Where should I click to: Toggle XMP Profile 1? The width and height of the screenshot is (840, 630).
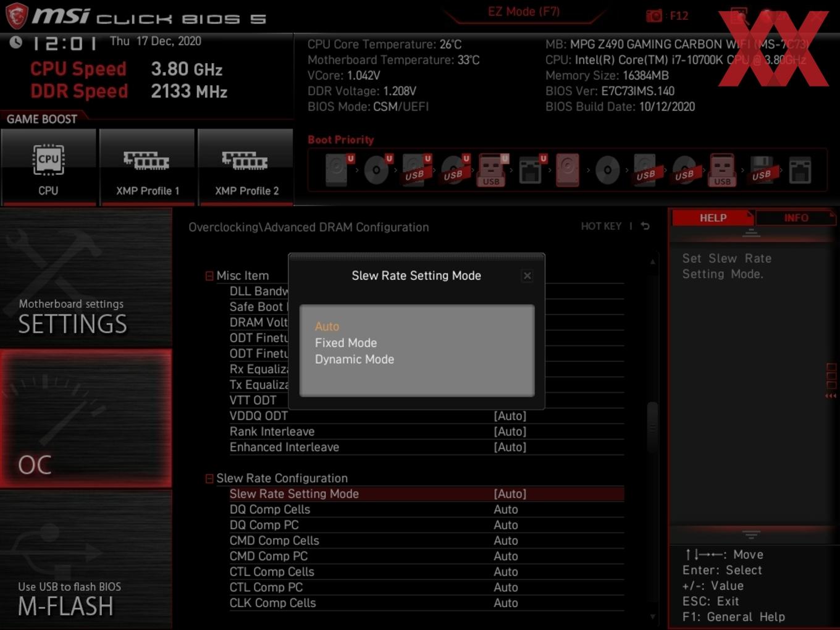[147, 167]
